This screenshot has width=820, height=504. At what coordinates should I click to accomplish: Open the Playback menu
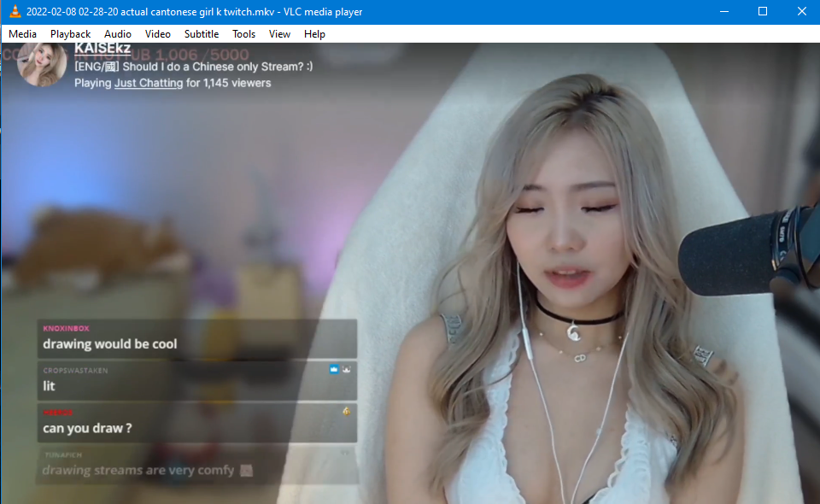pos(70,34)
